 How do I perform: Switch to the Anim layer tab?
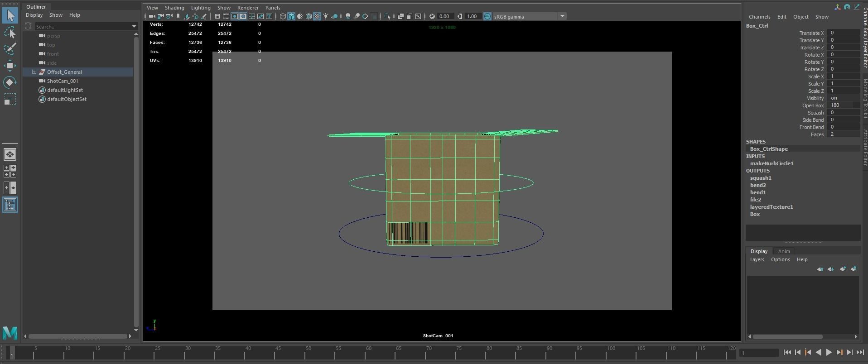pos(784,251)
